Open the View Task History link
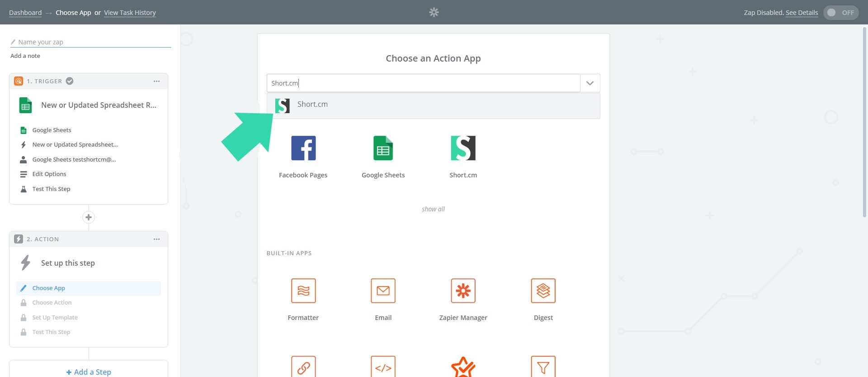This screenshot has width=868, height=377. pyautogui.click(x=130, y=13)
